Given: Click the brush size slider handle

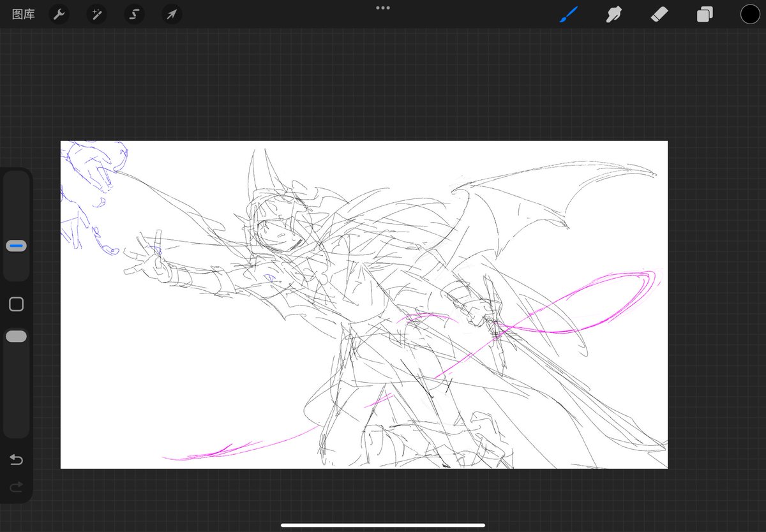Looking at the screenshot, I should tap(16, 246).
